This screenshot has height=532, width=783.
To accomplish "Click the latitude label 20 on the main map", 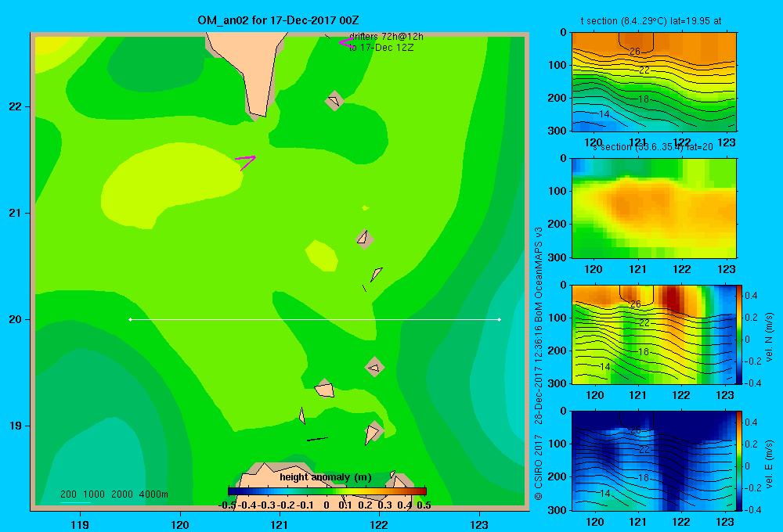I will click(15, 319).
